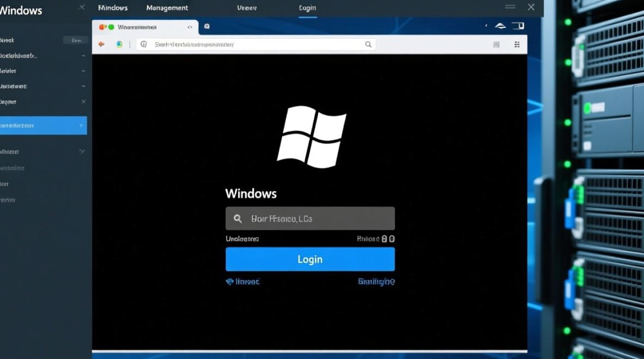
Task: Click the white Windows logo
Action: click(311, 136)
